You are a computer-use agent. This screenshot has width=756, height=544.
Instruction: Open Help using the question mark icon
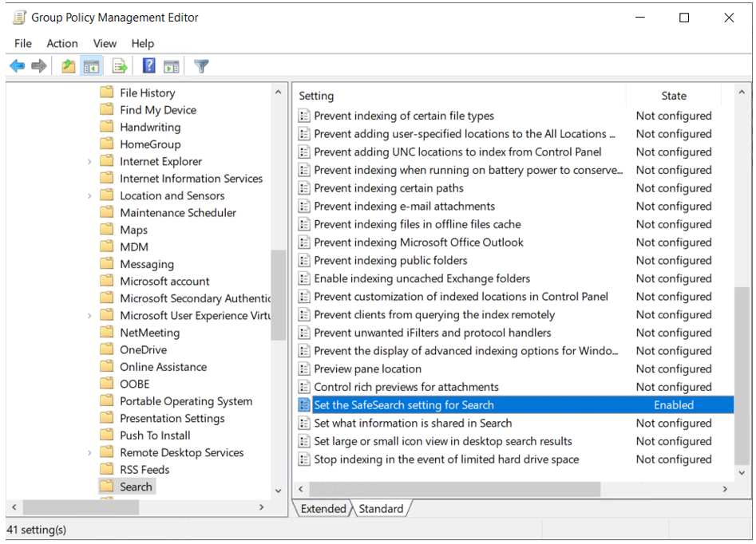coord(148,66)
